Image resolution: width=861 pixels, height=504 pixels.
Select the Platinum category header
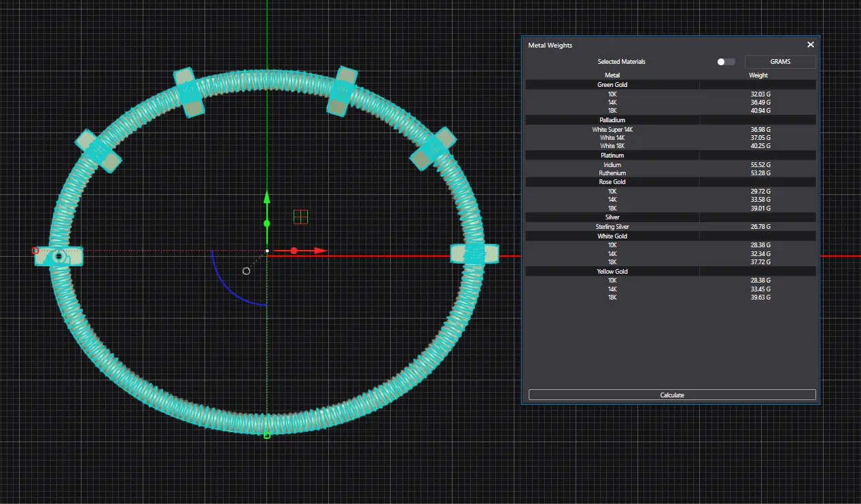pos(612,156)
